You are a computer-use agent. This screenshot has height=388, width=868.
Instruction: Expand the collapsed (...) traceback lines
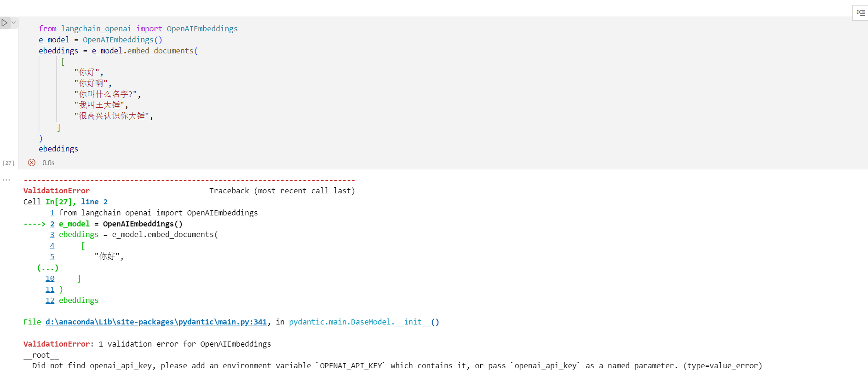[x=48, y=267]
